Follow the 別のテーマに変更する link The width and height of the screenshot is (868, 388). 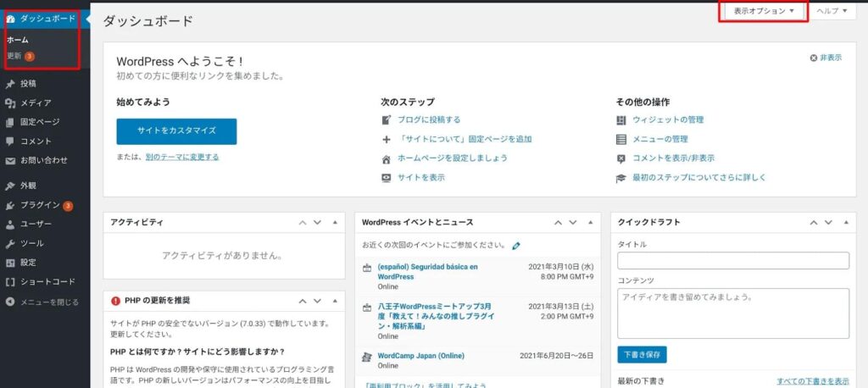(x=182, y=158)
